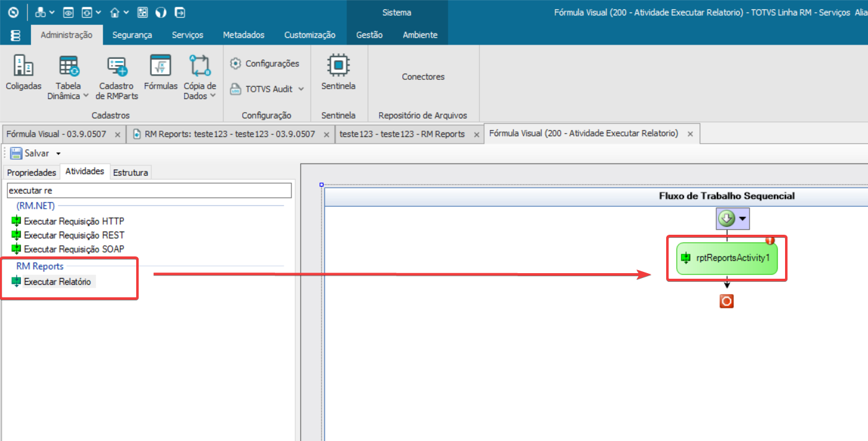Screen dimensions: 868x441
Task: Select the RM Reports category header
Action: tap(40, 266)
